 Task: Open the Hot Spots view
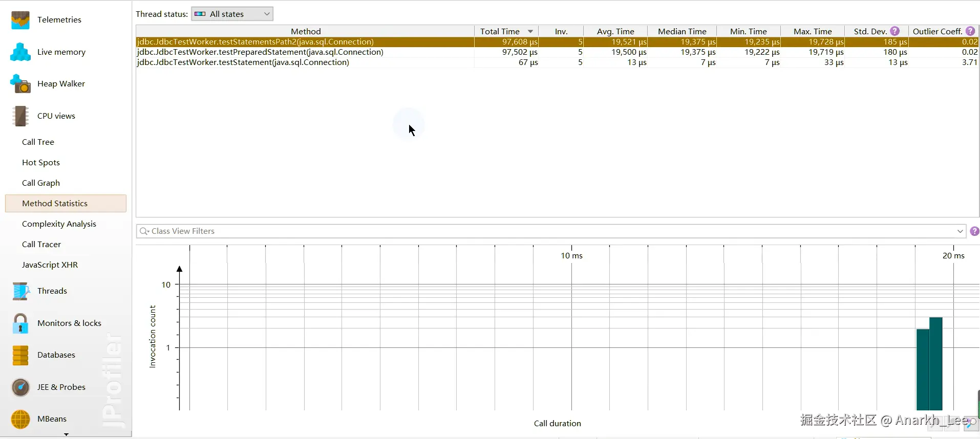pos(41,162)
